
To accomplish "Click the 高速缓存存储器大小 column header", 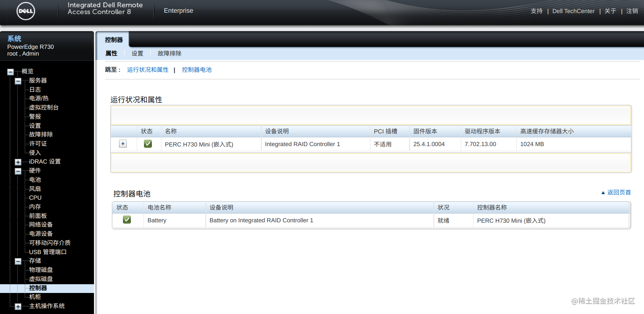I will 547,131.
